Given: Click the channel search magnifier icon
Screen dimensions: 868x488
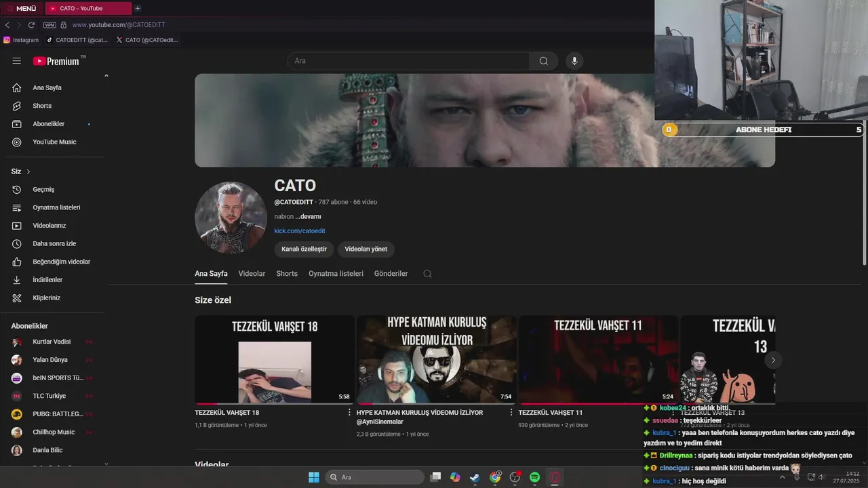Looking at the screenshot, I should click(427, 274).
